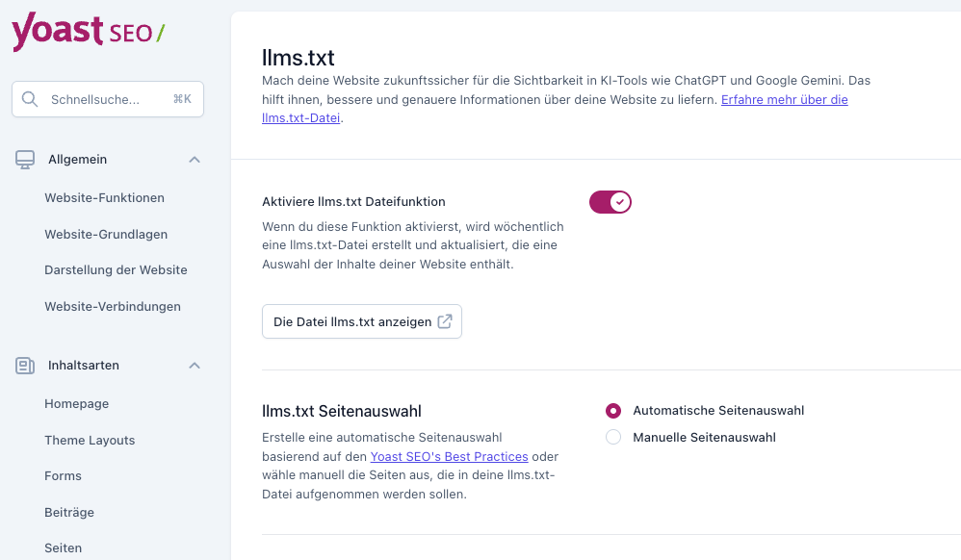Click the monitor icon next to Allgemein

[23, 159]
